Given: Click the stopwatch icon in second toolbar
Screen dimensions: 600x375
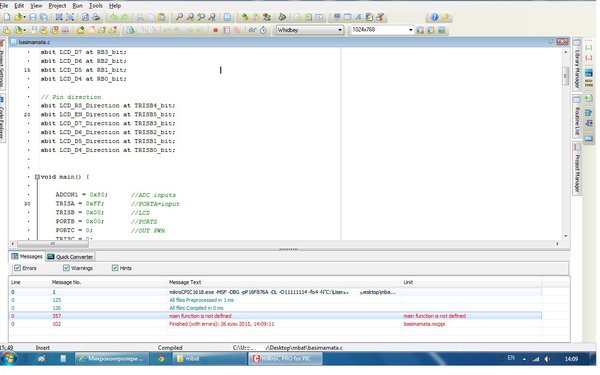Looking at the screenshot, I should coord(263,30).
